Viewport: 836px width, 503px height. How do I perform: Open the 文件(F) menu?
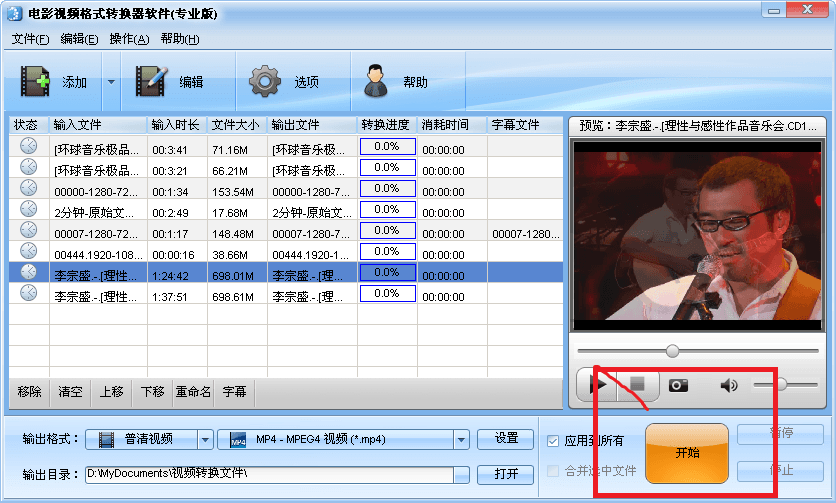30,39
